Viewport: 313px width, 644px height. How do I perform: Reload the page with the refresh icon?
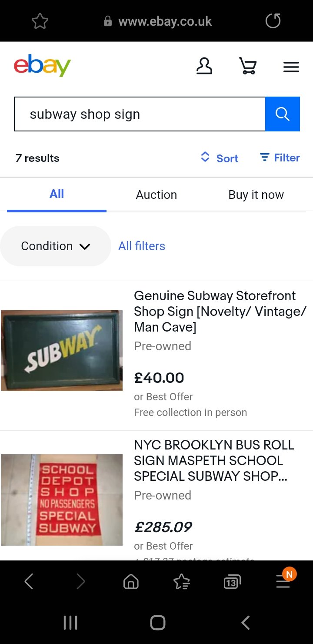pyautogui.click(x=273, y=21)
